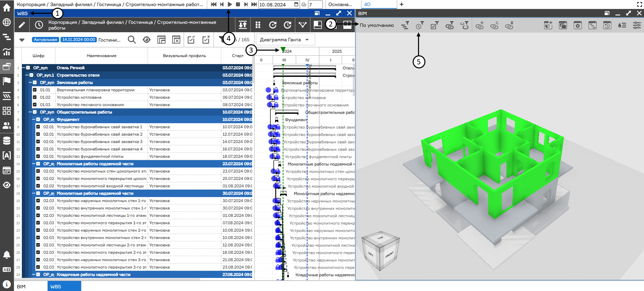Collapse Монолитные работы надземной части group

34,193
